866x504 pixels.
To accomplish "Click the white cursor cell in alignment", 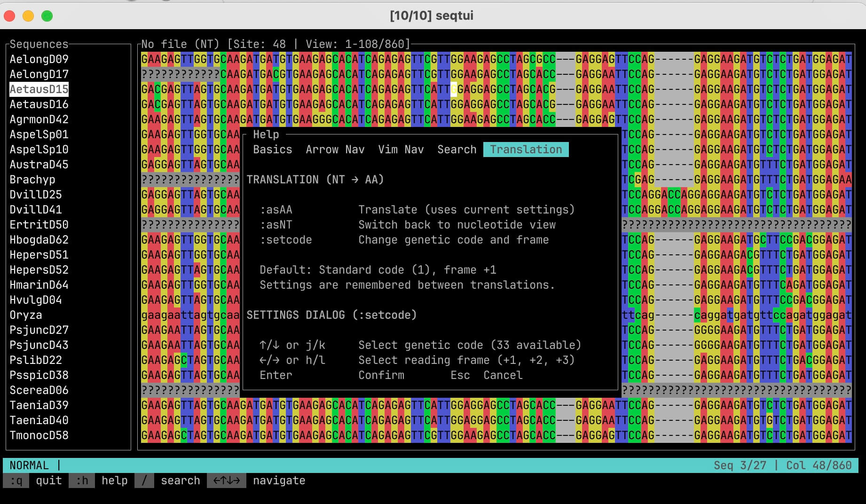I will 454,89.
